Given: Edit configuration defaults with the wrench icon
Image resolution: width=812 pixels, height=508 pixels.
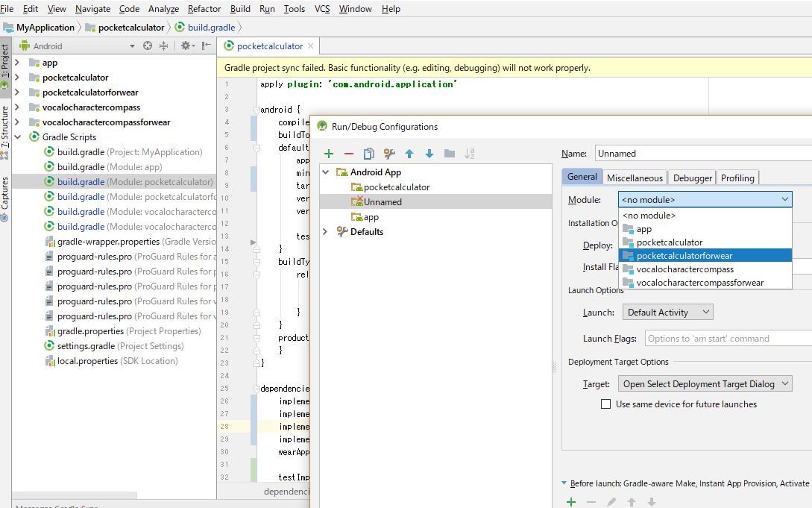Looking at the screenshot, I should 388,154.
